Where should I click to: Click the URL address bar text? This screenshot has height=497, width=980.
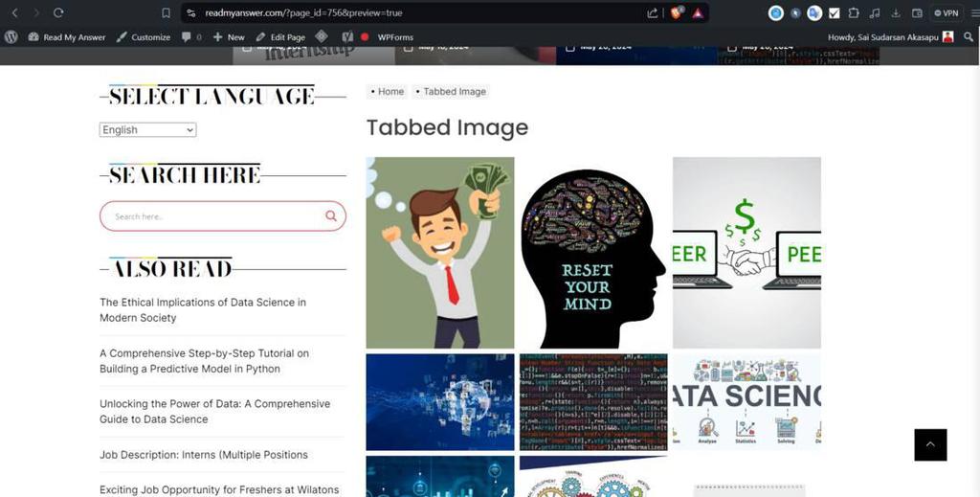(303, 12)
